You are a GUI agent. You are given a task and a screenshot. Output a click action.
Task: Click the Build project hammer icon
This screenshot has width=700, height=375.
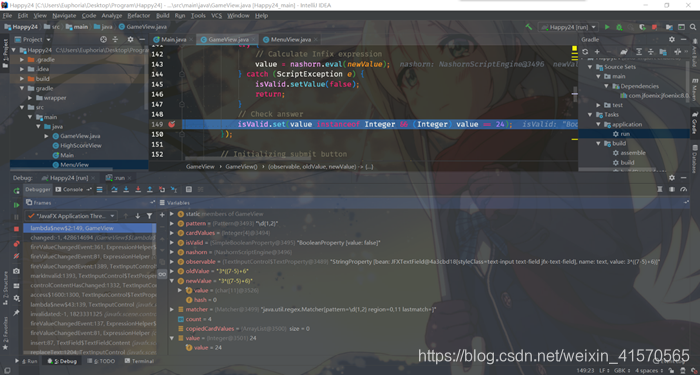[529, 27]
